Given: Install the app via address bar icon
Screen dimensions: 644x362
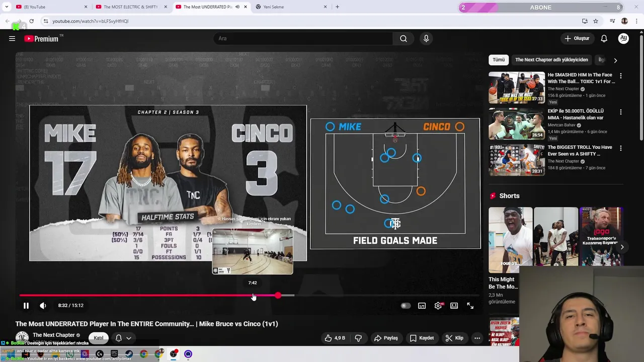Looking at the screenshot, I should coord(585,21).
